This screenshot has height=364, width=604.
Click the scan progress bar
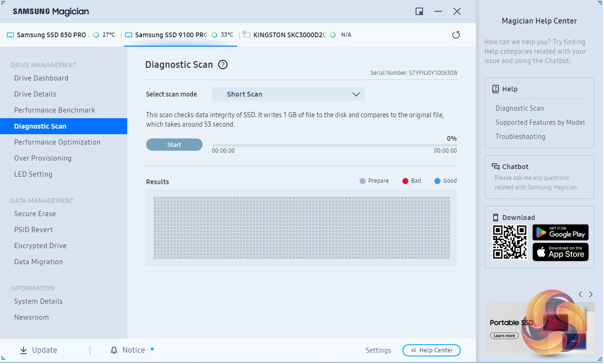click(x=334, y=146)
